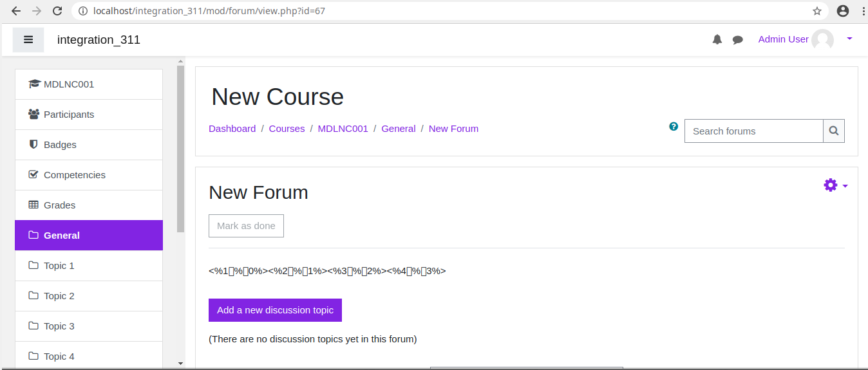Toggle the side panel hamburger menu
The image size is (868, 370).
click(28, 40)
